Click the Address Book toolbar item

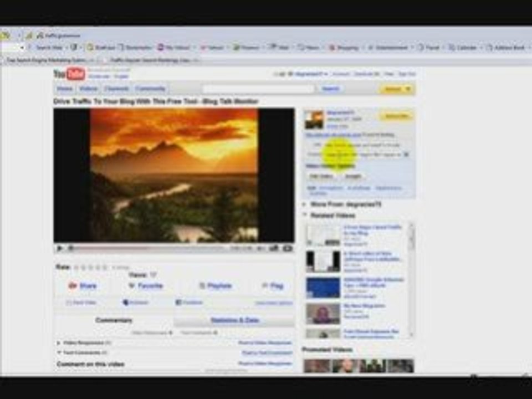pos(505,48)
